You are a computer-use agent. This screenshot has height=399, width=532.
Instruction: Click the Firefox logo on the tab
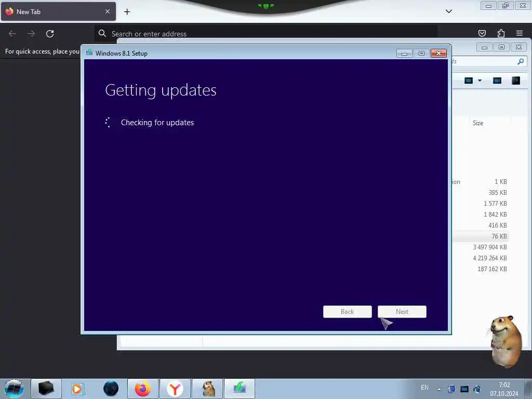[9, 11]
